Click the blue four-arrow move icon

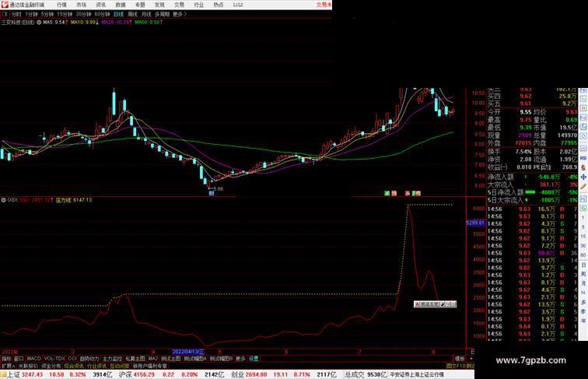tap(583, 177)
